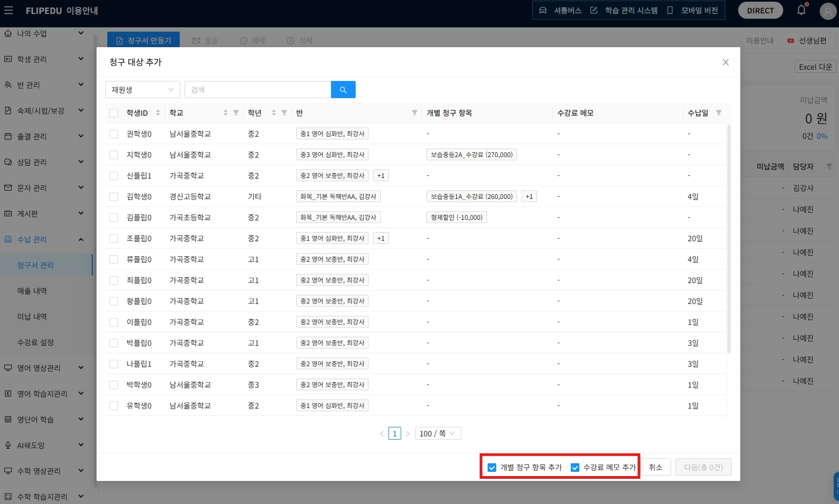Image resolution: width=839 pixels, height=504 pixels.
Task: Click the DIRECT button
Action: click(x=760, y=10)
